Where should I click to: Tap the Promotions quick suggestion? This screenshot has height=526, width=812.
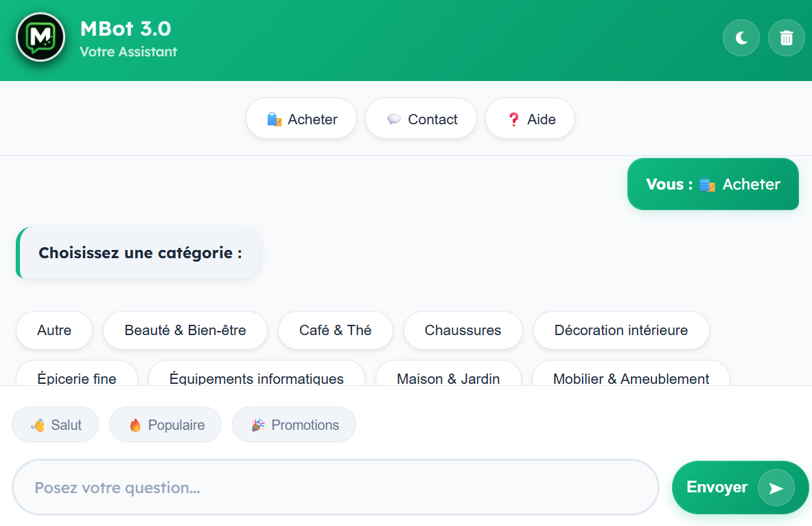click(x=294, y=425)
